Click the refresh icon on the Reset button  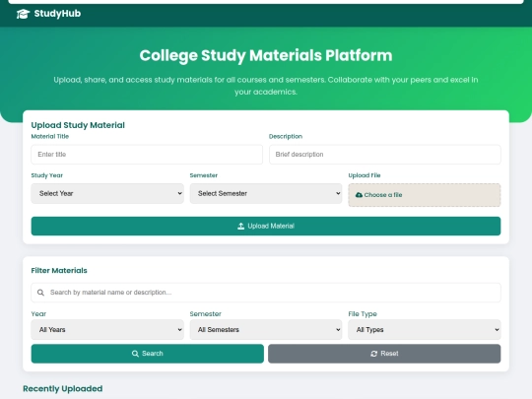374,354
